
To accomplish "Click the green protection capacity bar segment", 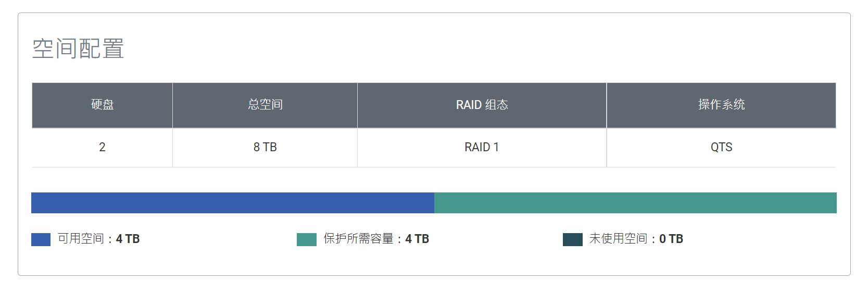I will coord(635,203).
